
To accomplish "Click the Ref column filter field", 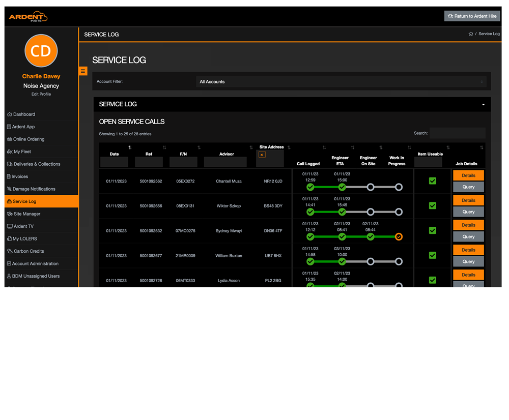I will tap(149, 162).
